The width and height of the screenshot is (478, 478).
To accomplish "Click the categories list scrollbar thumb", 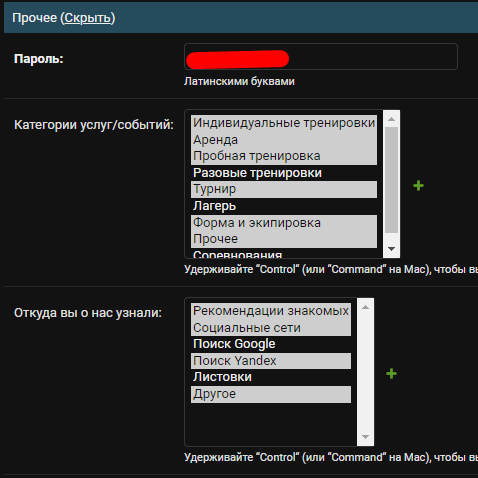I will click(392, 180).
